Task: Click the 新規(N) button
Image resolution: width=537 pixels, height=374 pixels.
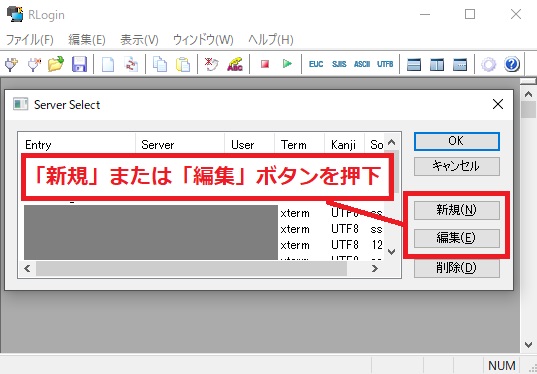Action: click(457, 210)
